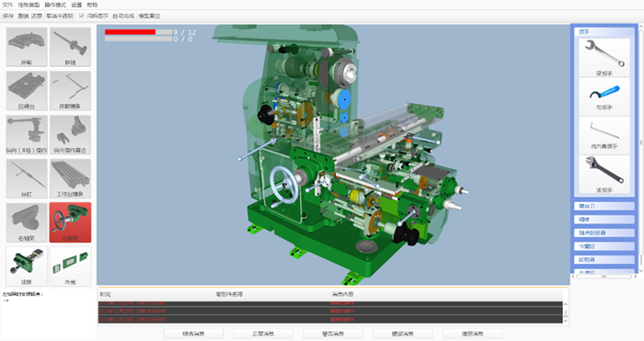
Task: Click the 清空消息 clear messages button
Action: click(472, 334)
